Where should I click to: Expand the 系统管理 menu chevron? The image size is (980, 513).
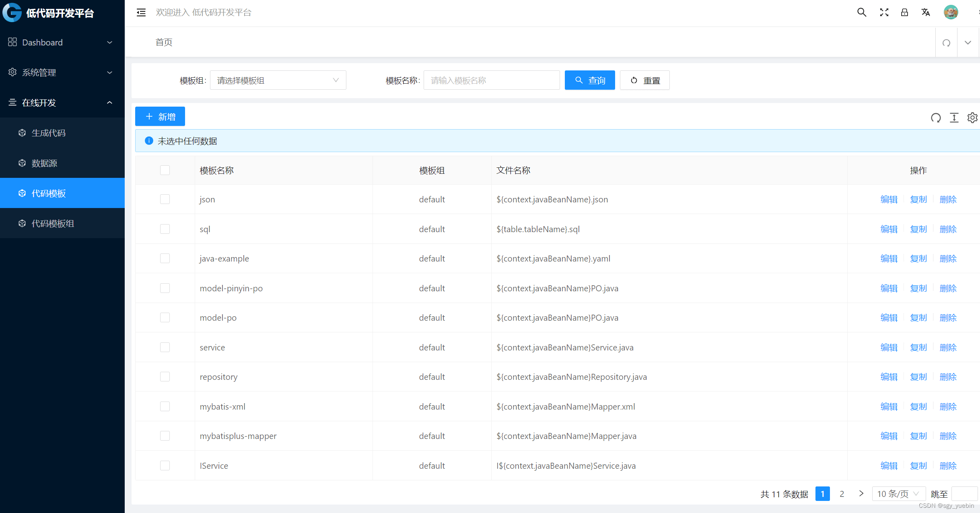[109, 72]
